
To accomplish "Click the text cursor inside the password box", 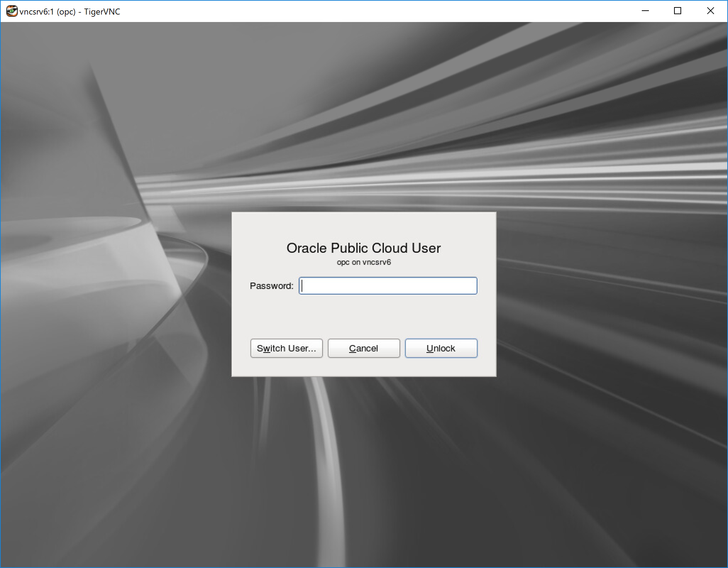I will click(302, 286).
